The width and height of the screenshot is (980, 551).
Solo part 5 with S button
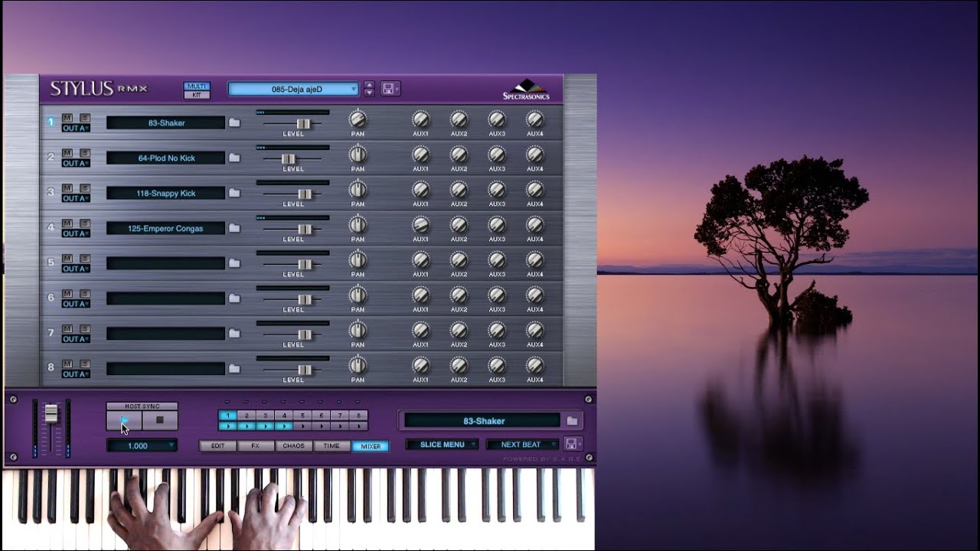click(x=85, y=258)
